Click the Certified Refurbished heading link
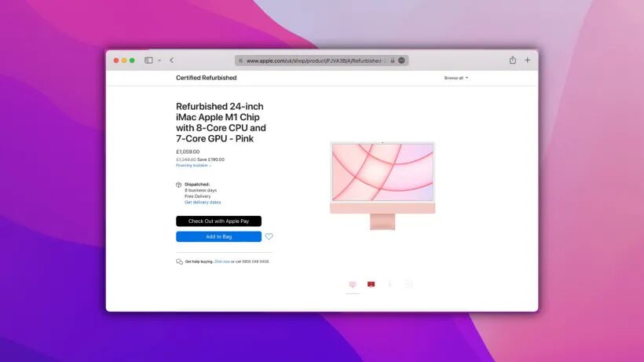The width and height of the screenshot is (644, 362). coord(207,78)
